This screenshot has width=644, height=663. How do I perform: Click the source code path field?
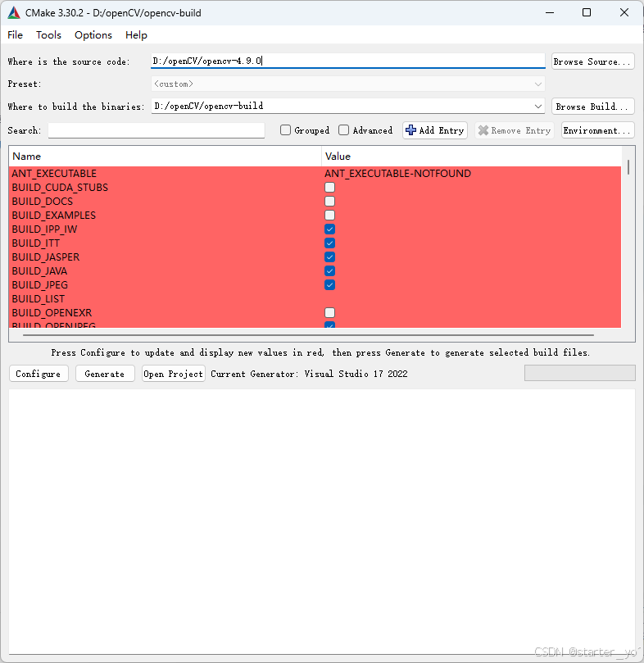point(348,61)
